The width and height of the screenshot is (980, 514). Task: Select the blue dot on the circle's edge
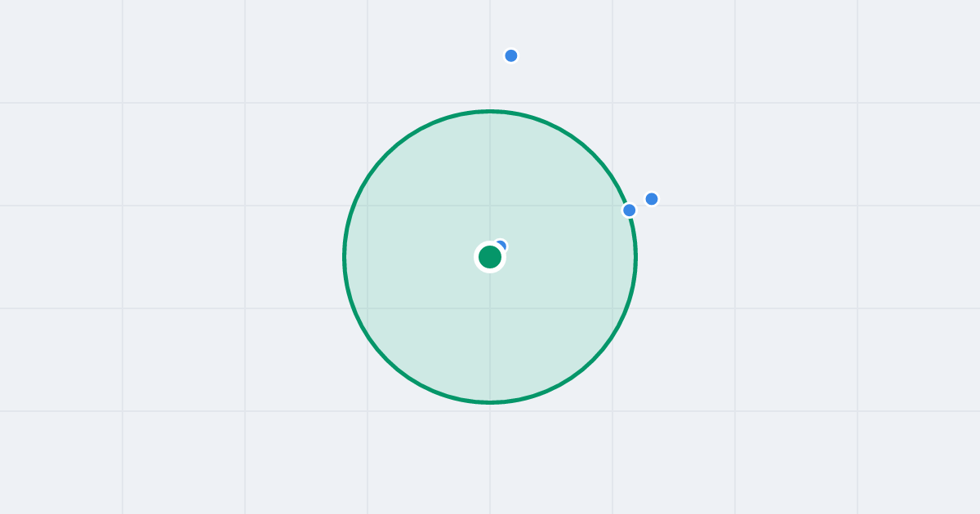point(629,210)
